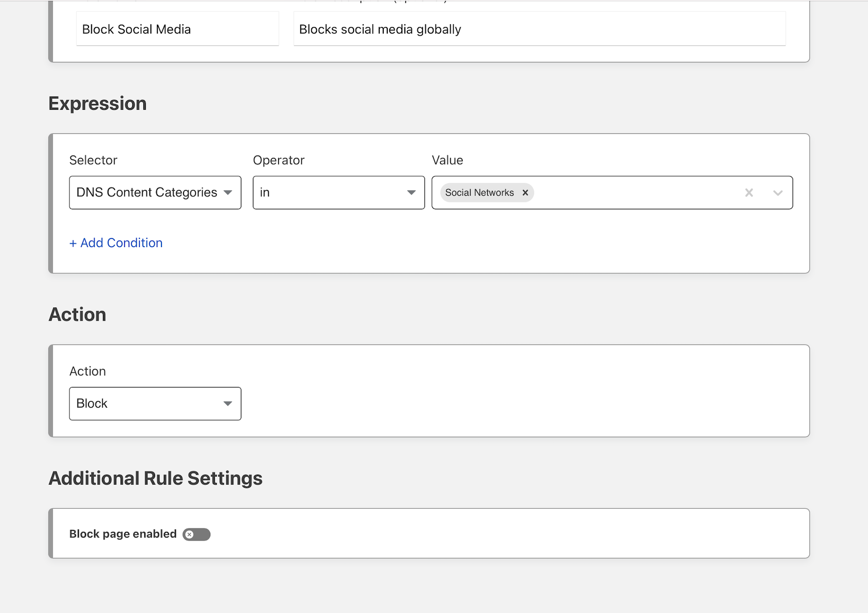Select the Social Networks chip label
The width and height of the screenshot is (868, 613).
click(479, 193)
